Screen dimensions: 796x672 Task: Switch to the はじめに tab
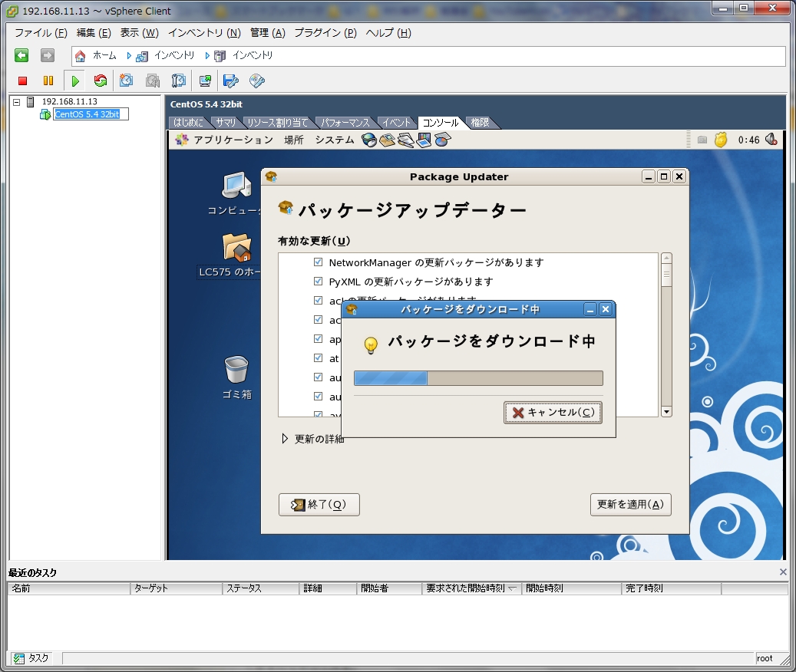coord(188,122)
